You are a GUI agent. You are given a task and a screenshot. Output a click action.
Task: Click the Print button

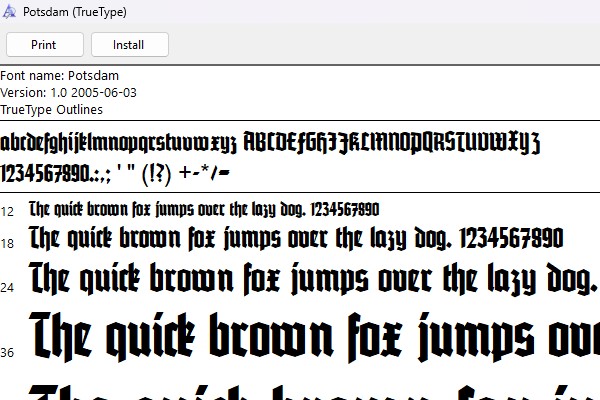pyautogui.click(x=45, y=45)
